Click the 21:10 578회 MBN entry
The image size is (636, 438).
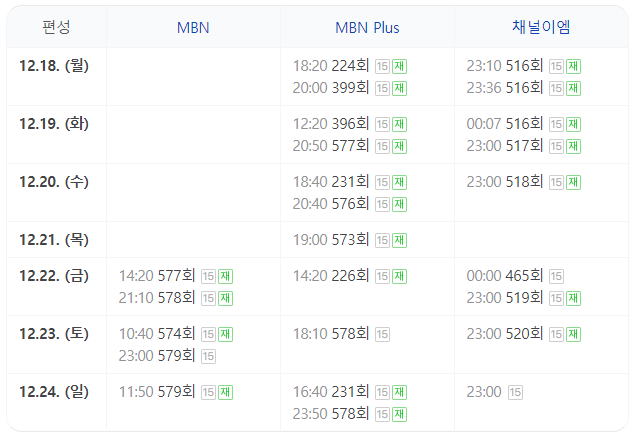(x=176, y=298)
